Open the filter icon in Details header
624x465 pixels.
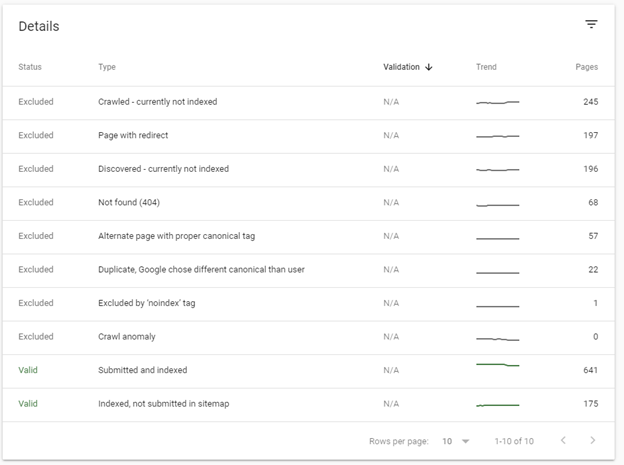[591, 25]
